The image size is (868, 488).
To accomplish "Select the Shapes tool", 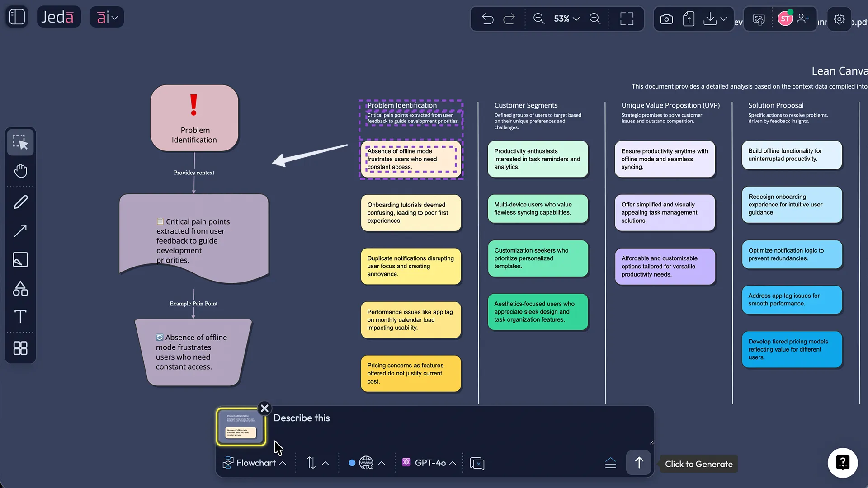I will [x=20, y=289].
